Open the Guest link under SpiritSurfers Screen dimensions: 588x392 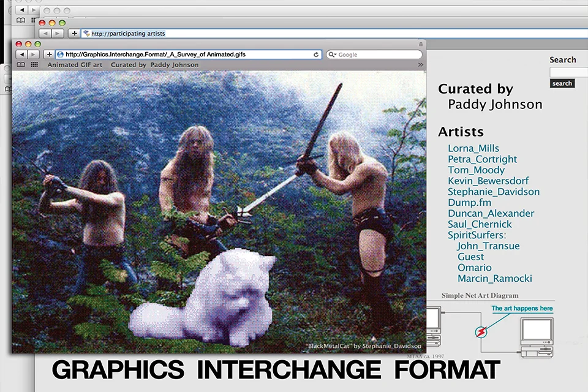tap(470, 257)
